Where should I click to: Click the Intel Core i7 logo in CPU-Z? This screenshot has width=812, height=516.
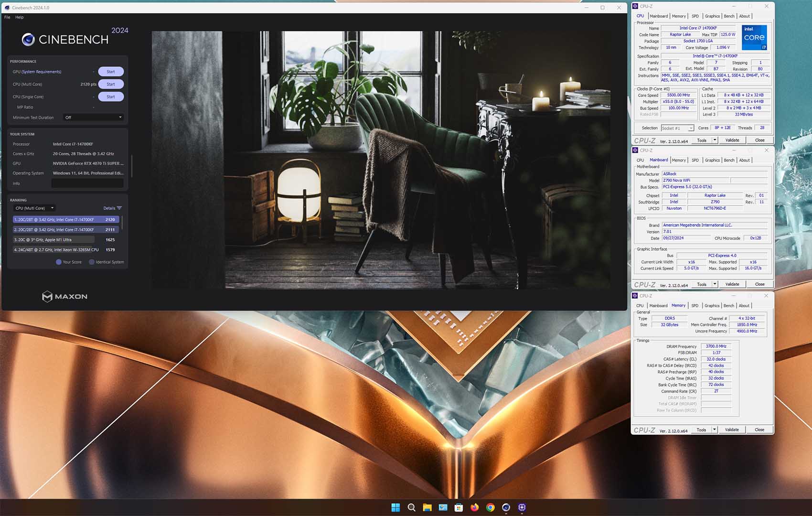pyautogui.click(x=754, y=37)
